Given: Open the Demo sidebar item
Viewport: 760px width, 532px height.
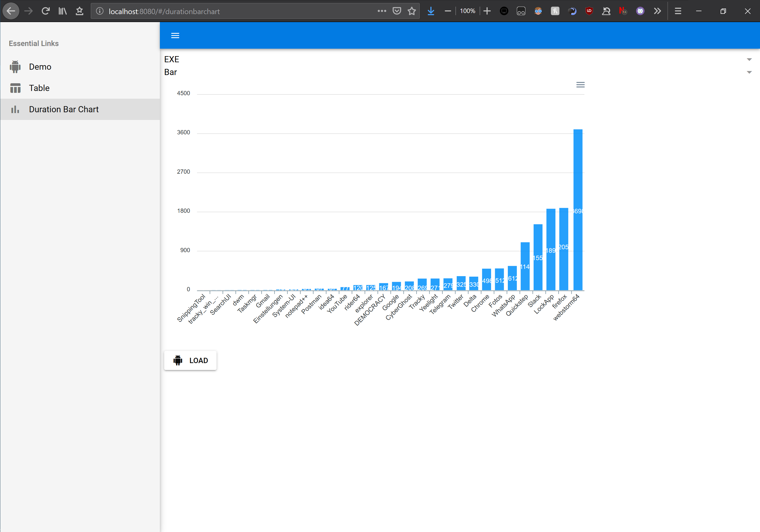Looking at the screenshot, I should (40, 67).
